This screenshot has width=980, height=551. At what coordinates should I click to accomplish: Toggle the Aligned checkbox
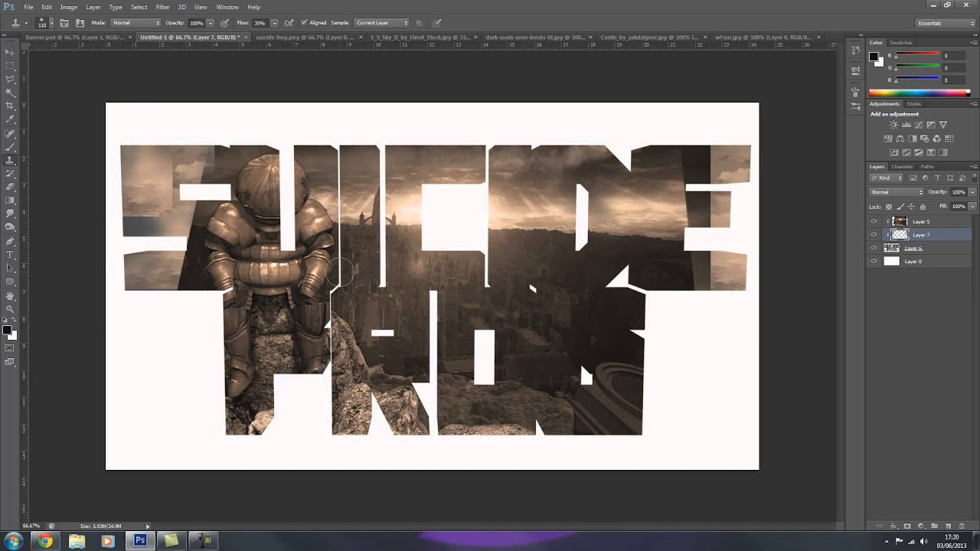304,23
